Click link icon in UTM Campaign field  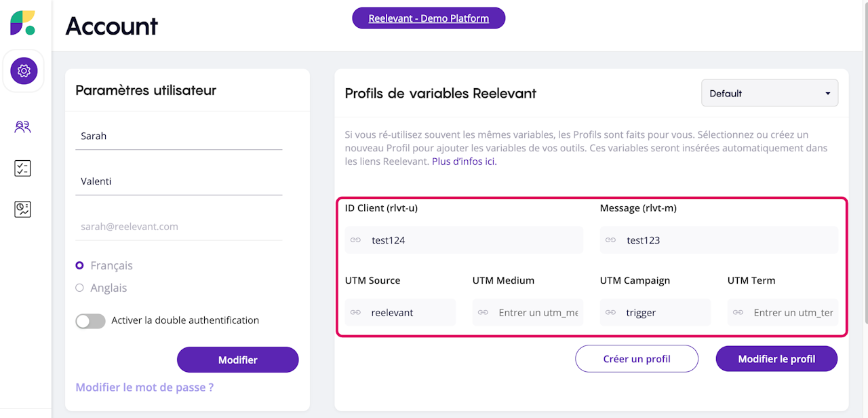tap(610, 313)
